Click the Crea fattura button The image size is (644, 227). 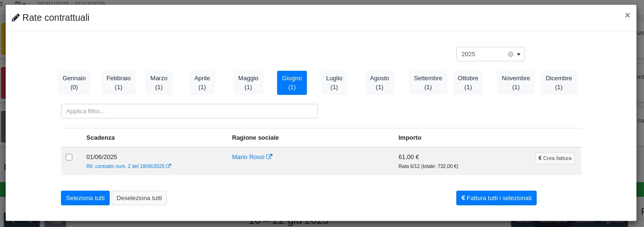pyautogui.click(x=555, y=158)
